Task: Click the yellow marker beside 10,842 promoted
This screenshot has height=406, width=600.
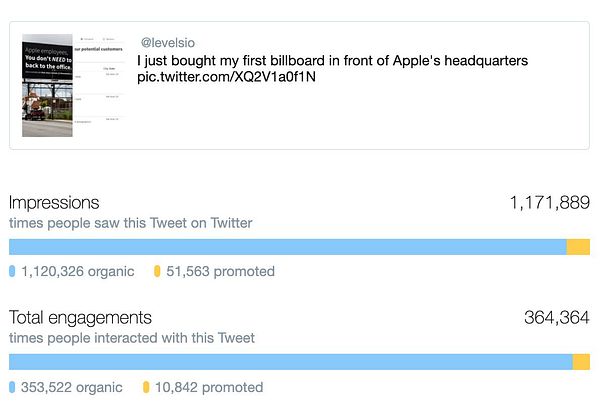Action: 146,387
